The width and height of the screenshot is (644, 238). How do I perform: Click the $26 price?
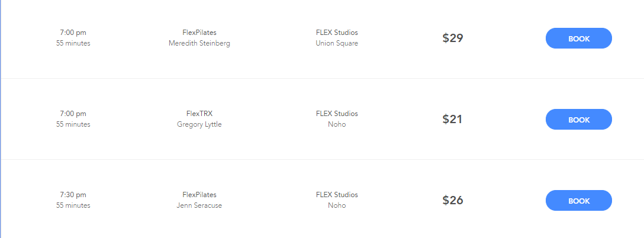(x=453, y=201)
